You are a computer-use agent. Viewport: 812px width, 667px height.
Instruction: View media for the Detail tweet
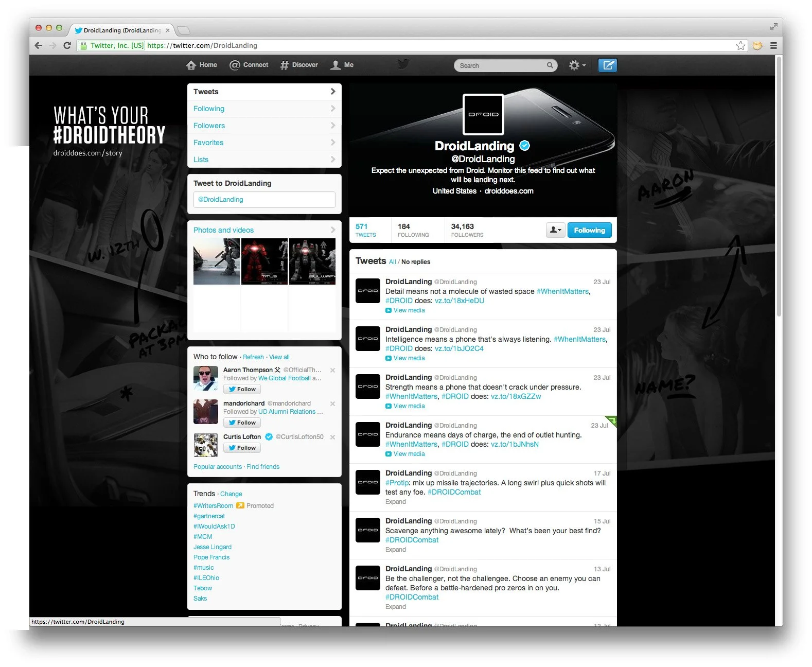(x=405, y=310)
